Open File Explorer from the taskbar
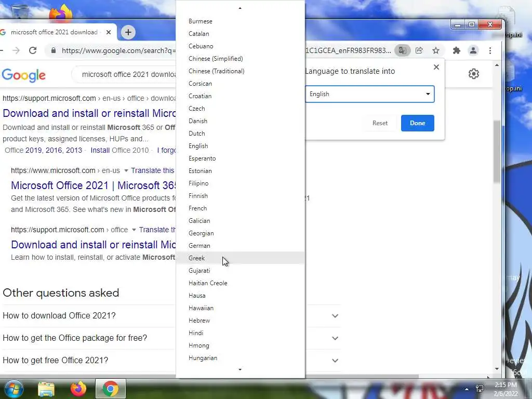532x399 pixels. coord(46,389)
